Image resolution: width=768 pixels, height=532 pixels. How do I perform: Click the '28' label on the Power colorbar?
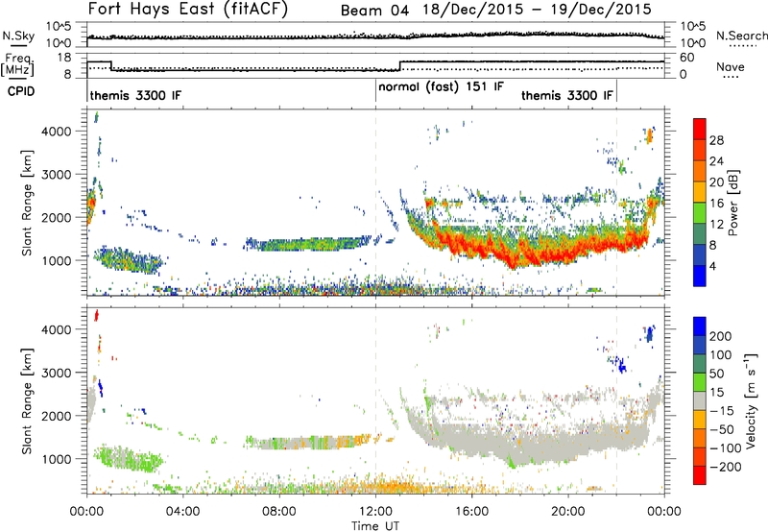716,140
